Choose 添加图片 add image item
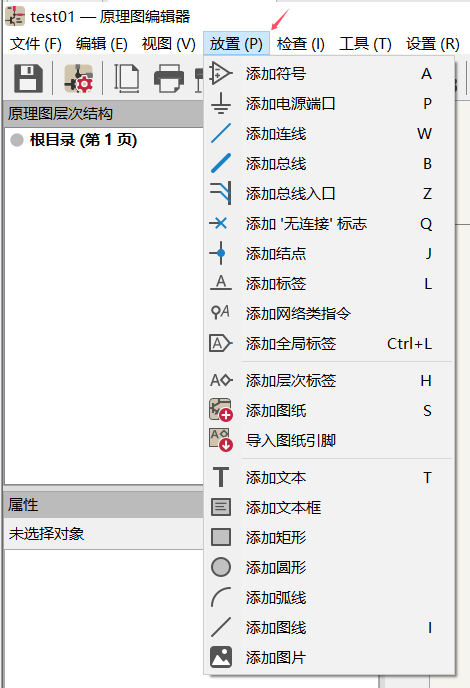The image size is (470, 688). (329, 657)
